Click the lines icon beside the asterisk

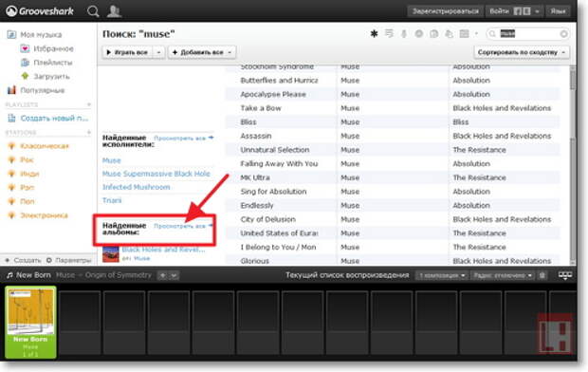389,34
